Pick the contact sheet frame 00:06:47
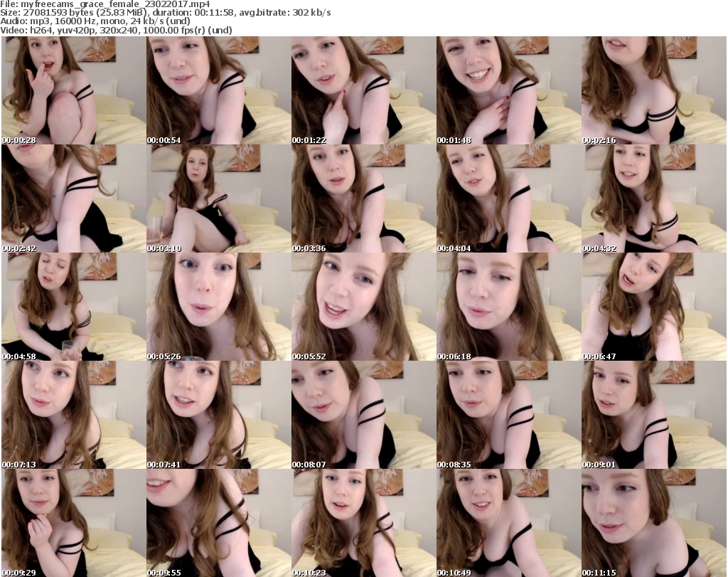 (x=654, y=307)
